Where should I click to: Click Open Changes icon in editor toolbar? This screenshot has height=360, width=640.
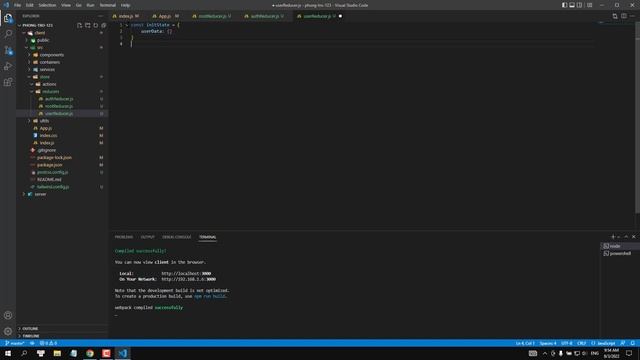615,16
